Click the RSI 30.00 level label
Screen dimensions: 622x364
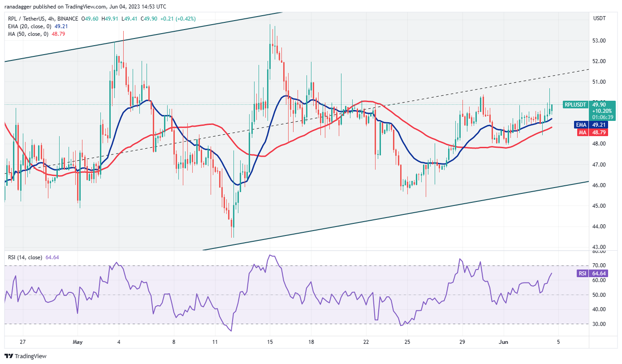(x=599, y=324)
